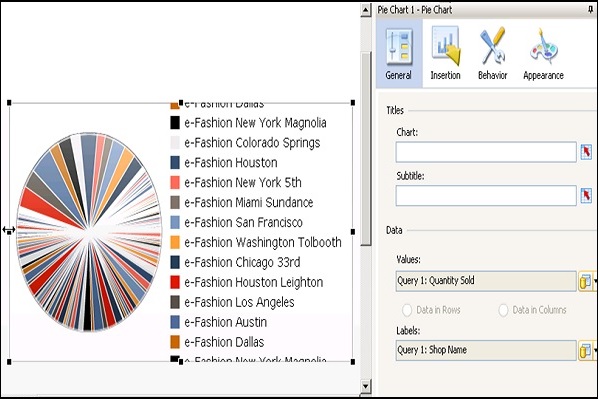Click cell selector icon beside Chart title
The width and height of the screenshot is (600, 399).
[586, 152]
